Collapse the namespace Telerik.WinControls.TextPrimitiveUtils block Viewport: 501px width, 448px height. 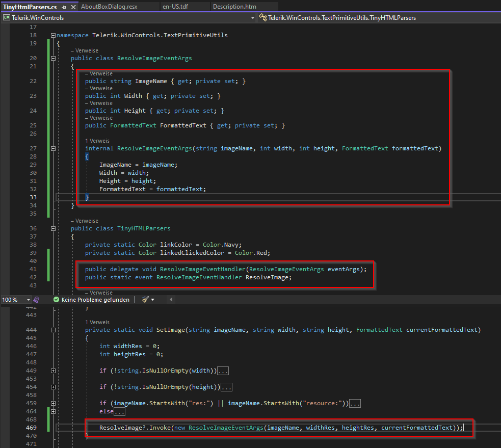click(53, 36)
